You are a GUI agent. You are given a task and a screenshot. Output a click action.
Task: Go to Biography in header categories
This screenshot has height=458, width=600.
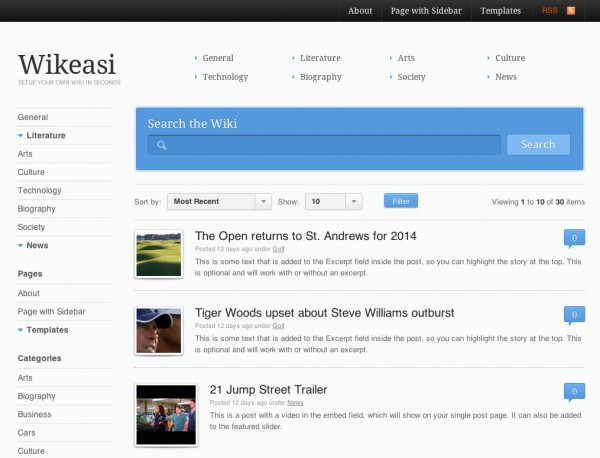pos(320,77)
